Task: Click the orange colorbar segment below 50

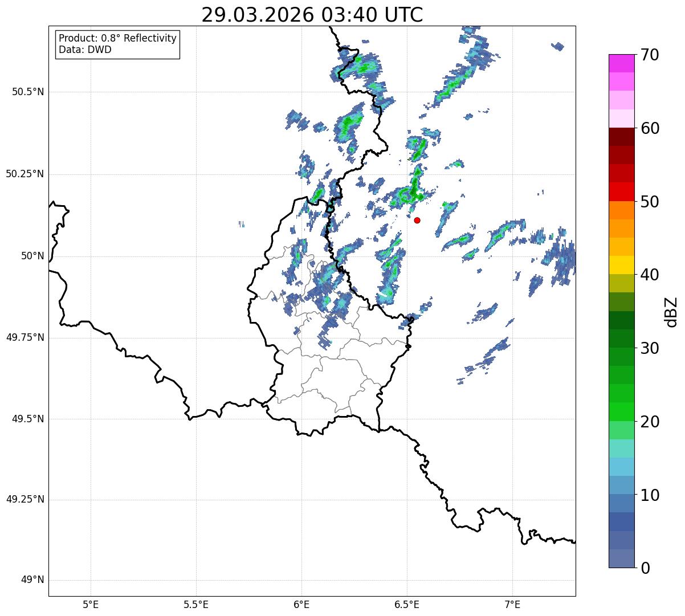Action: 621,210
